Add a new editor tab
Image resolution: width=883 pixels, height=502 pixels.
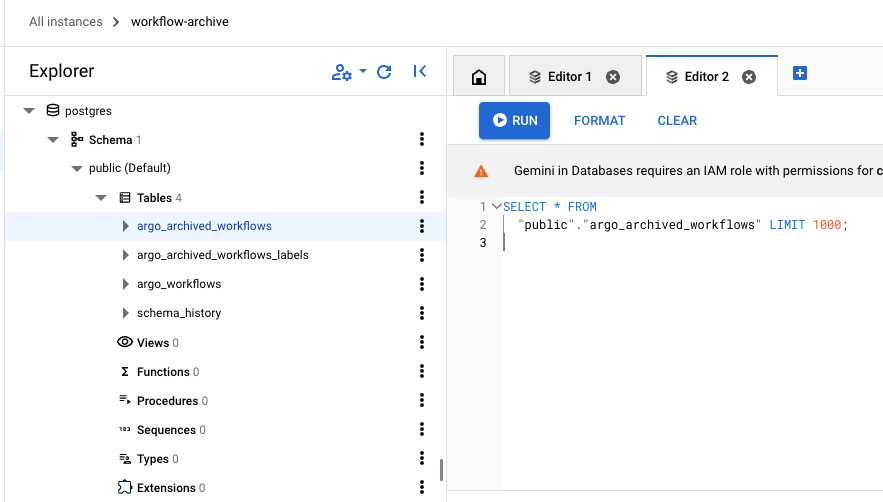tap(800, 73)
